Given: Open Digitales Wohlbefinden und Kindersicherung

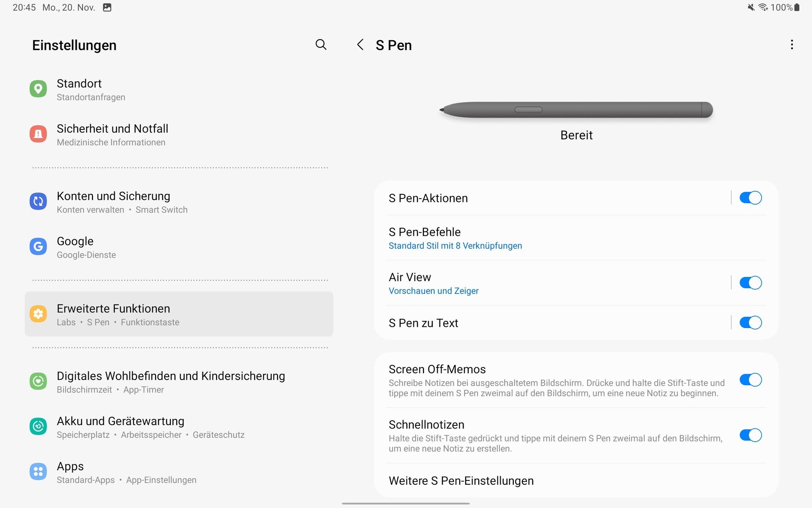Looking at the screenshot, I should pyautogui.click(x=171, y=381).
